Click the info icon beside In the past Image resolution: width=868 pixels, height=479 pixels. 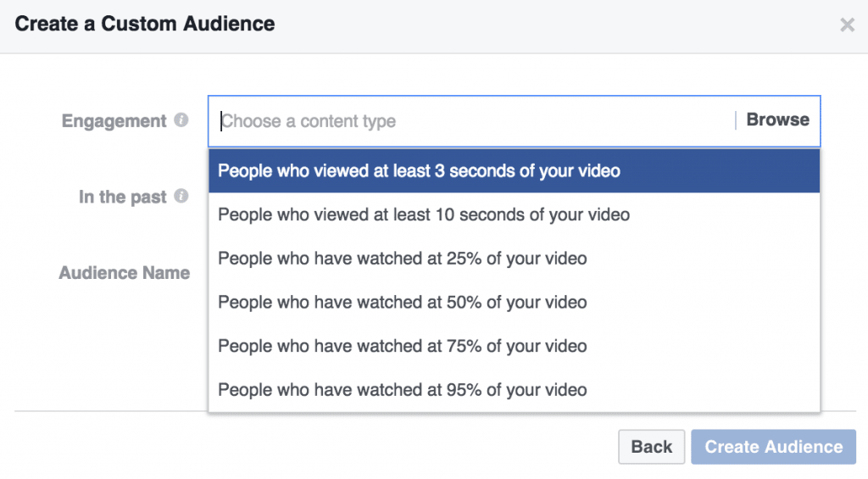[181, 196]
